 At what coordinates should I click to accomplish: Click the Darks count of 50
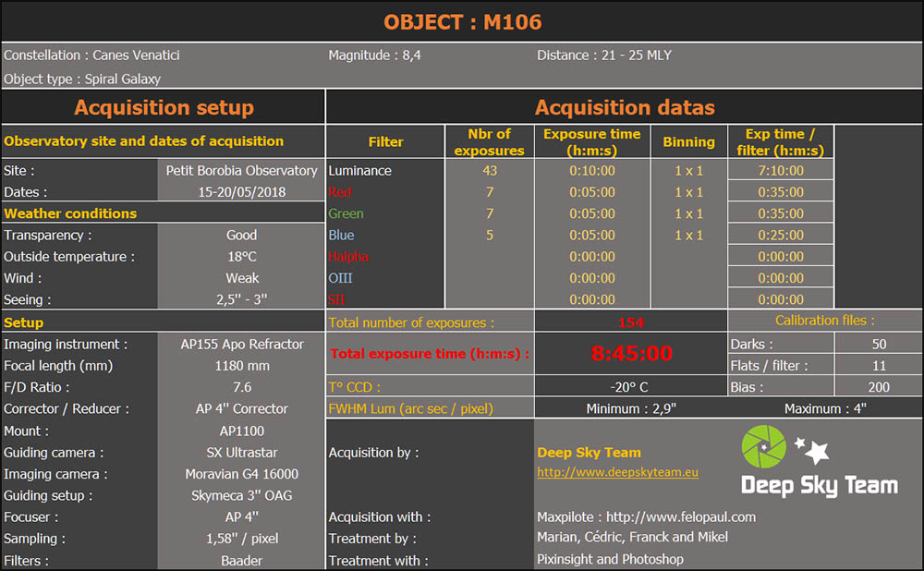click(879, 343)
